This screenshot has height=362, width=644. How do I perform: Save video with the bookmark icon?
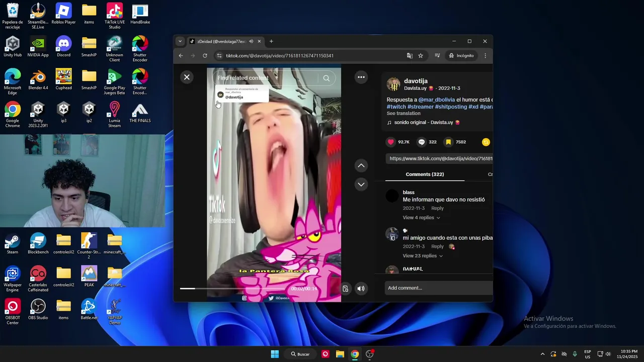pyautogui.click(x=448, y=142)
